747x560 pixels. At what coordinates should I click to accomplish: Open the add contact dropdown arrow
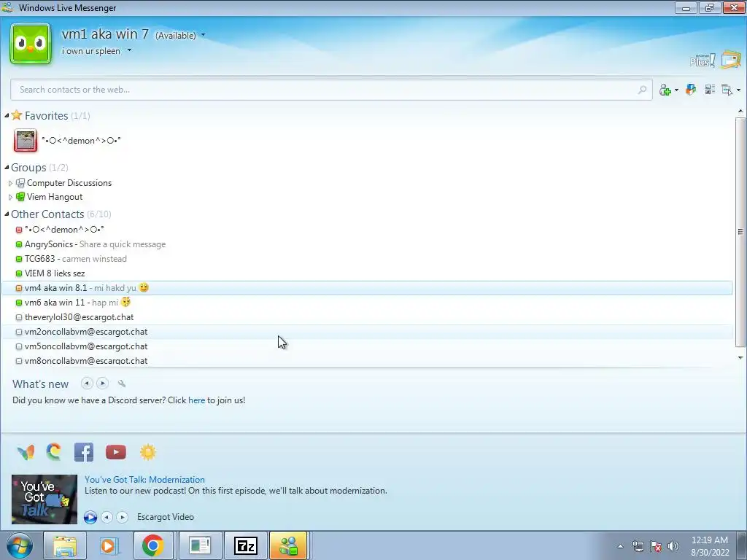[676, 90]
